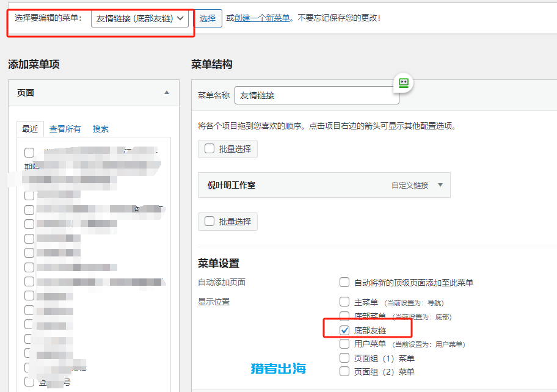557x392 pixels.
Task: Check the lower 批量选择 checkbox
Action: (x=209, y=221)
